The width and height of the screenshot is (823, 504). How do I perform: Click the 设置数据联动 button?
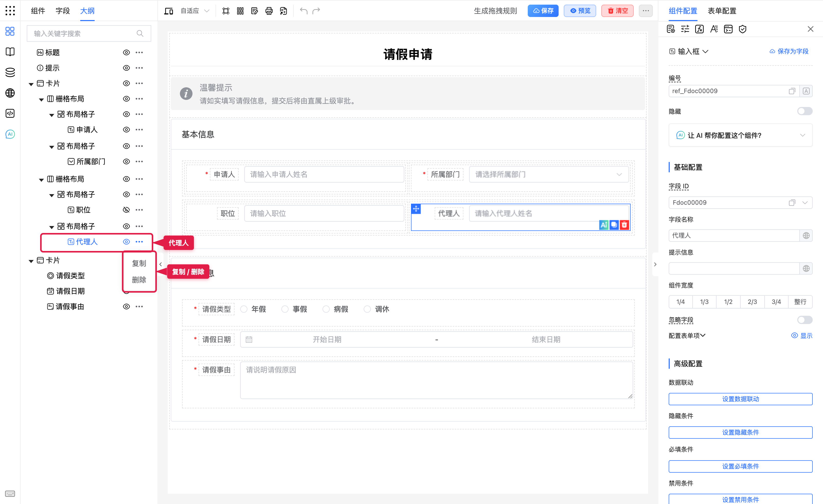click(x=740, y=399)
